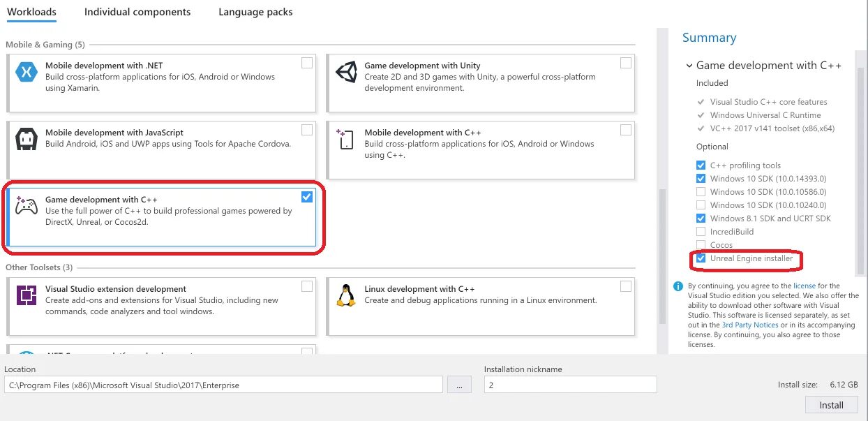This screenshot has width=868, height=421.
Task: Open the browse button next to Location
Action: [x=459, y=385]
